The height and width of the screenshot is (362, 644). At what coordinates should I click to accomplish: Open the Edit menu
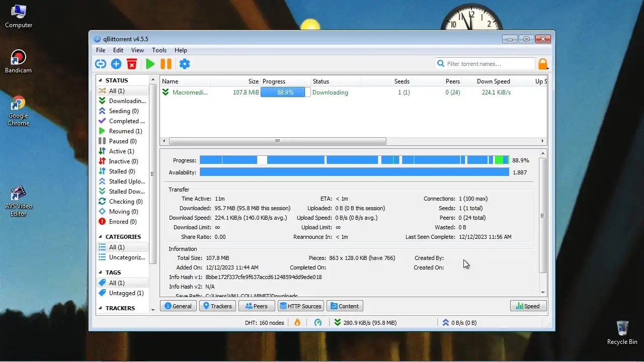click(x=118, y=50)
